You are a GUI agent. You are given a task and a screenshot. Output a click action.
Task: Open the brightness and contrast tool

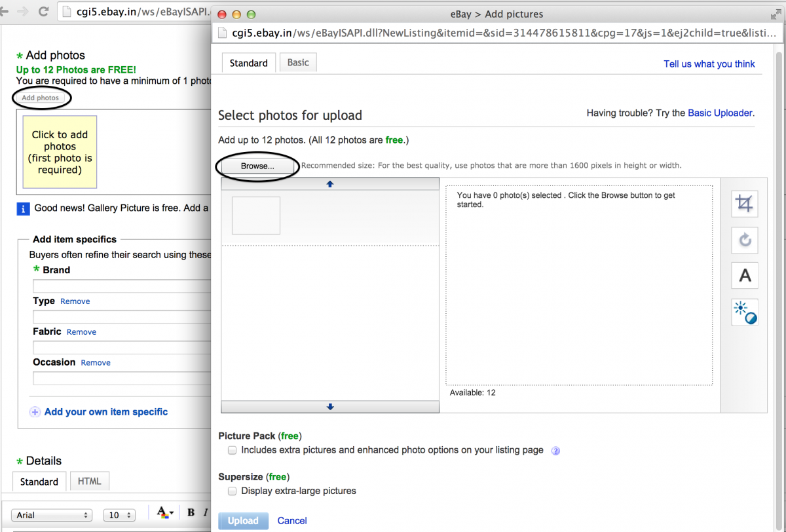[x=745, y=312]
